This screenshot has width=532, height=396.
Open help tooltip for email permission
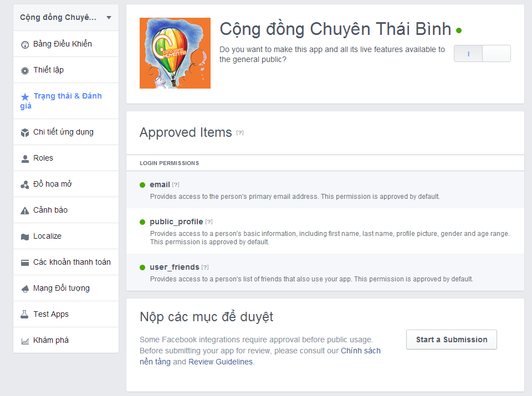pyautogui.click(x=176, y=185)
